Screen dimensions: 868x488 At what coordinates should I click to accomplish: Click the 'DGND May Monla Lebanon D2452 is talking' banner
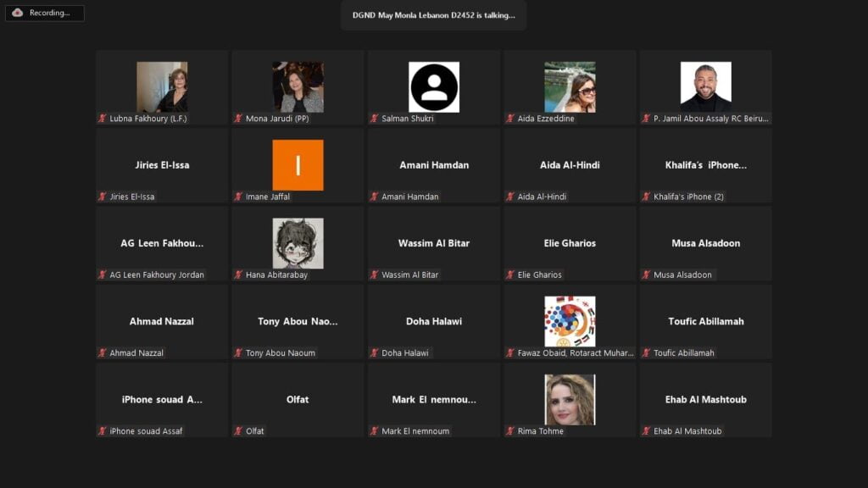tap(433, 15)
